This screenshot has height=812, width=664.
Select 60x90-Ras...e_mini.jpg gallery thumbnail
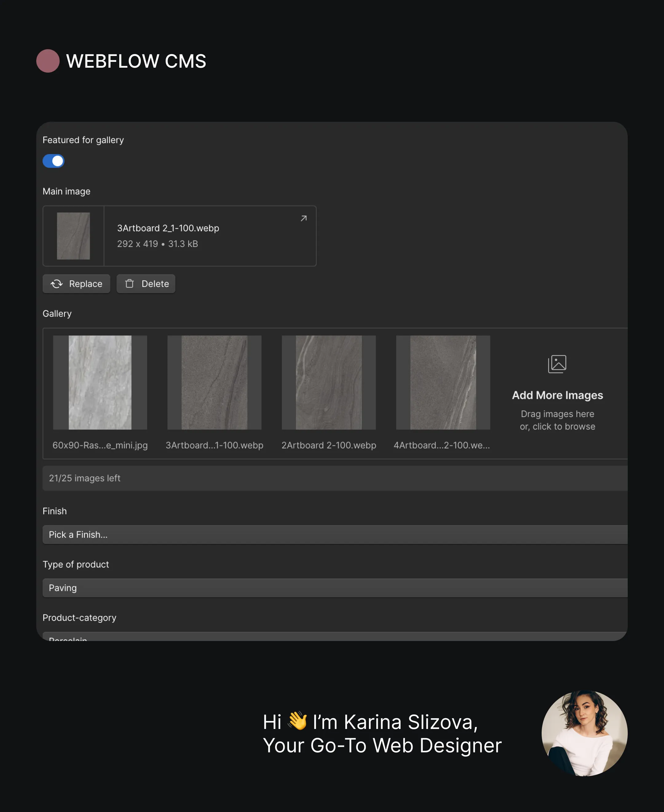100,383
